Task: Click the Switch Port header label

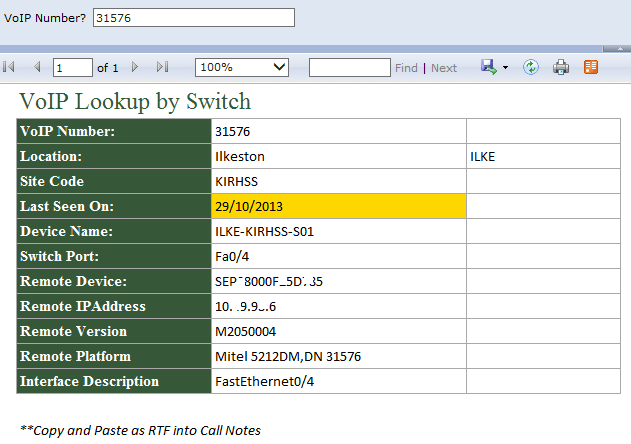Action: tap(59, 256)
